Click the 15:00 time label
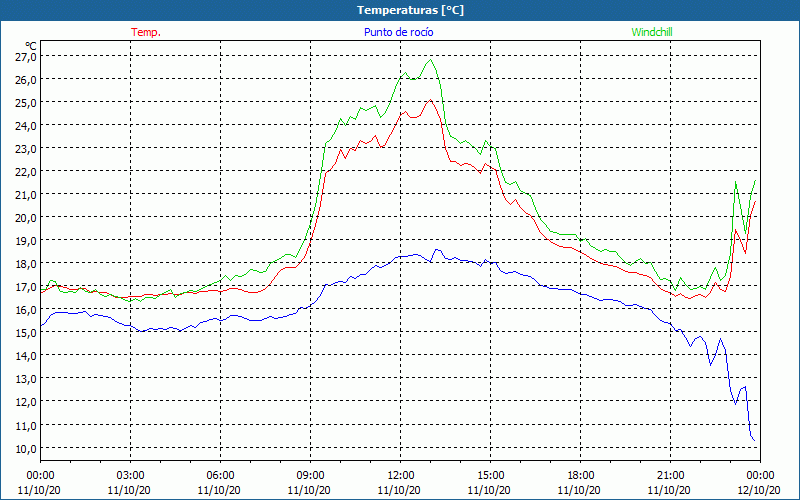Image resolution: width=800 pixels, height=500 pixels. click(490, 476)
